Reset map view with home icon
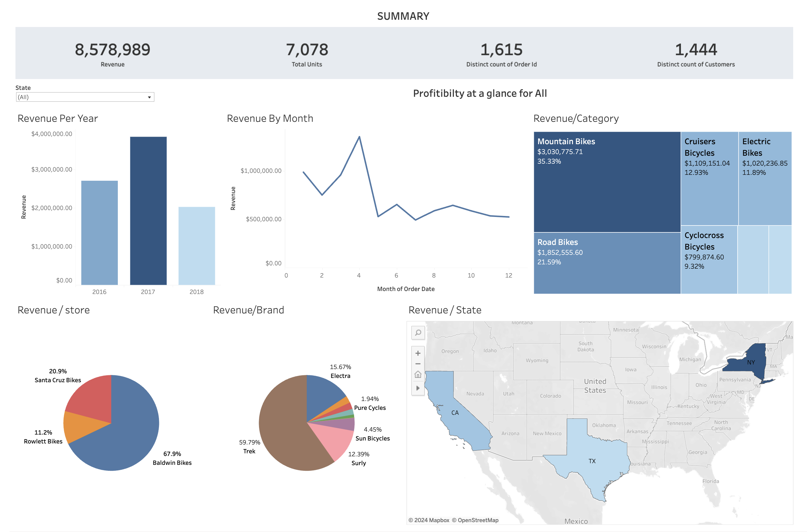Image resolution: width=807 pixels, height=532 pixels. [x=418, y=375]
